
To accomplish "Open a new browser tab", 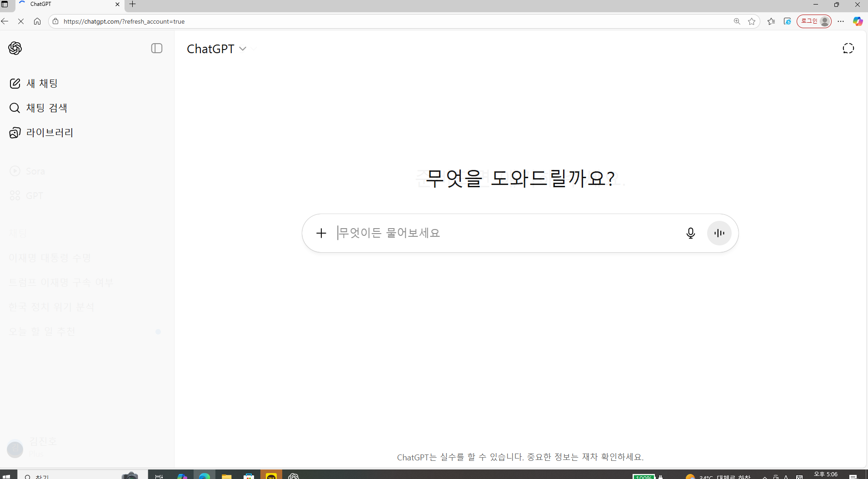I will click(x=133, y=4).
